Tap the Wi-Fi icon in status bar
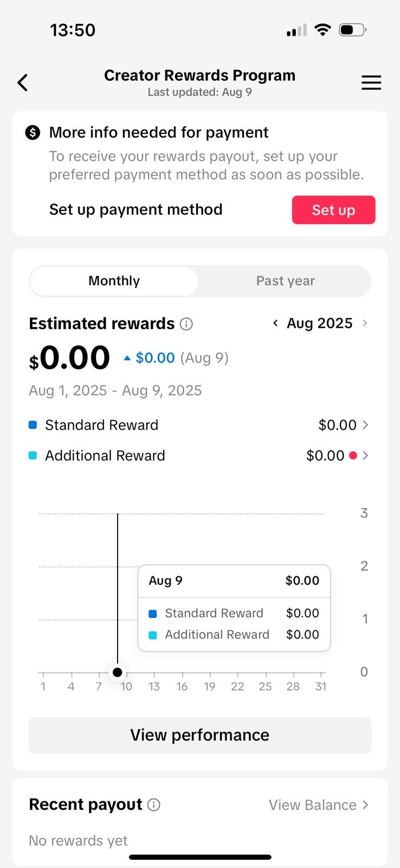Screen dimensions: 400x868 (322, 30)
